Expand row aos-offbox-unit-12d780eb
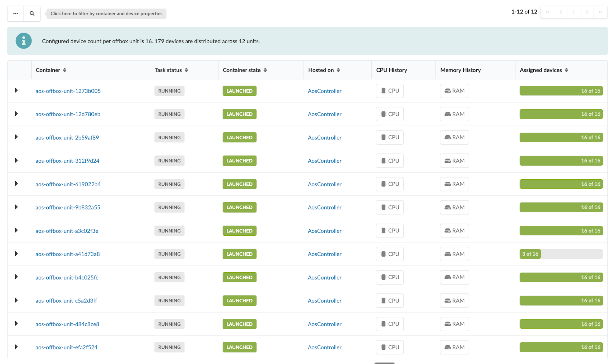 (x=16, y=114)
